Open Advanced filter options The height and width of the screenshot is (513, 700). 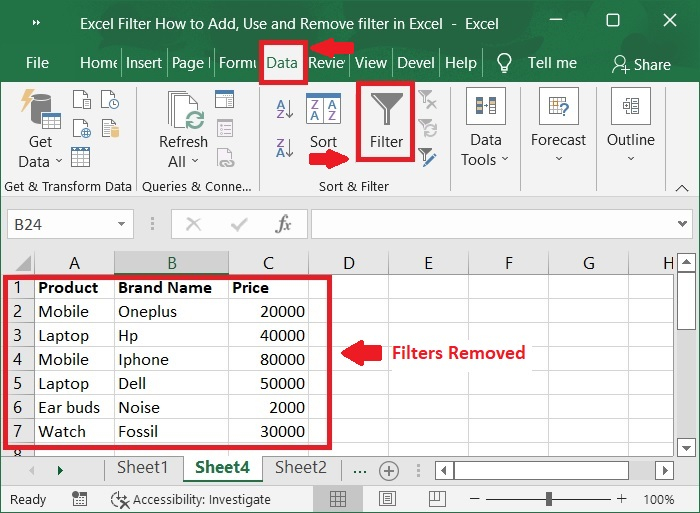coord(427,157)
